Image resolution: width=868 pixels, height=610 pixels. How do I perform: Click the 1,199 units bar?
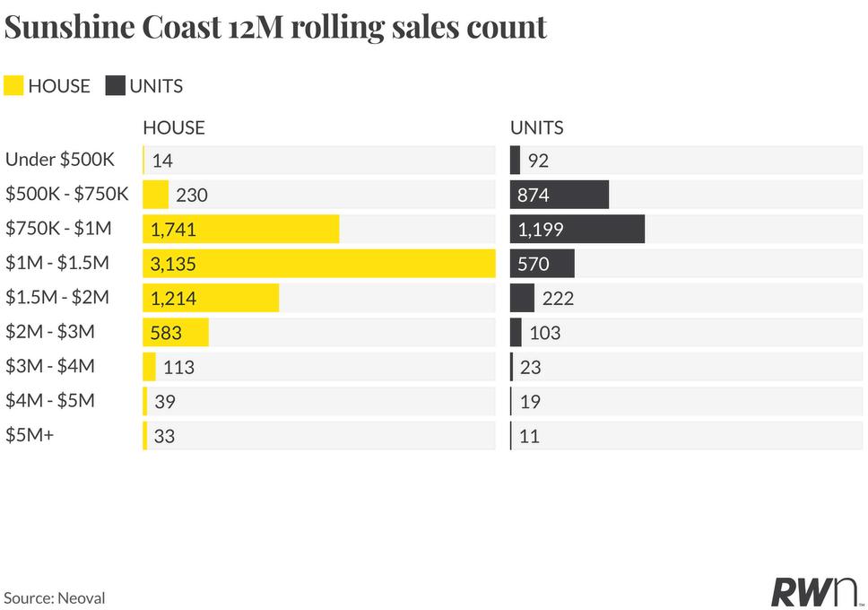click(577, 229)
